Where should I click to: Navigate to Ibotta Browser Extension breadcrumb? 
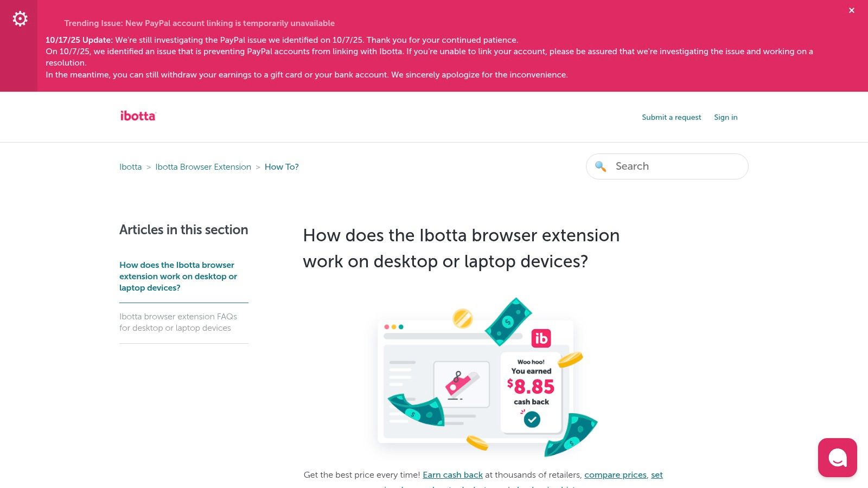(x=203, y=167)
